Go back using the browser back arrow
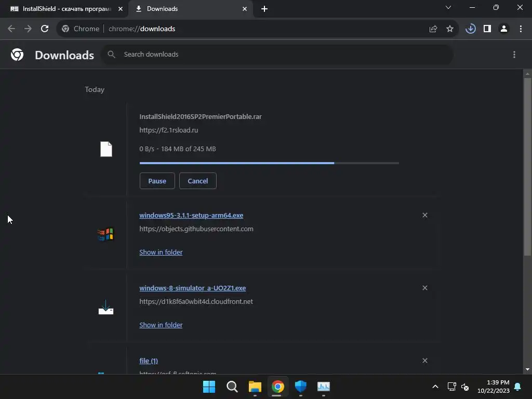532x399 pixels. pyautogui.click(x=11, y=29)
